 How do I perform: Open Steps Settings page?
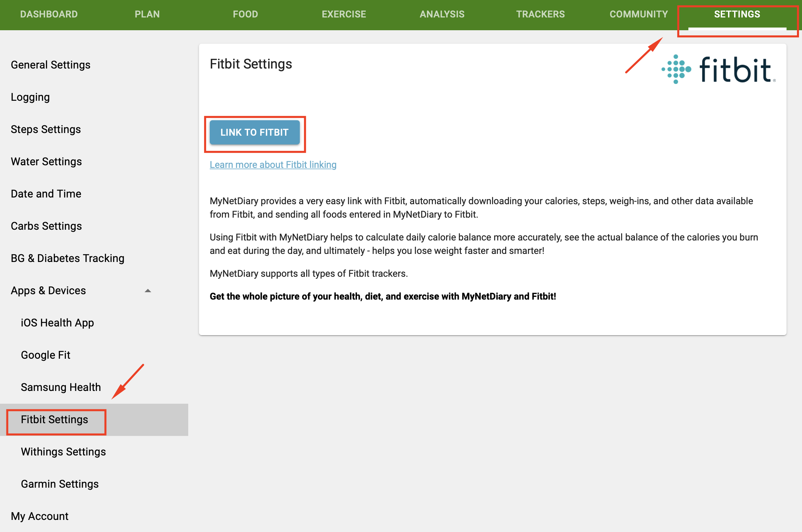click(46, 129)
